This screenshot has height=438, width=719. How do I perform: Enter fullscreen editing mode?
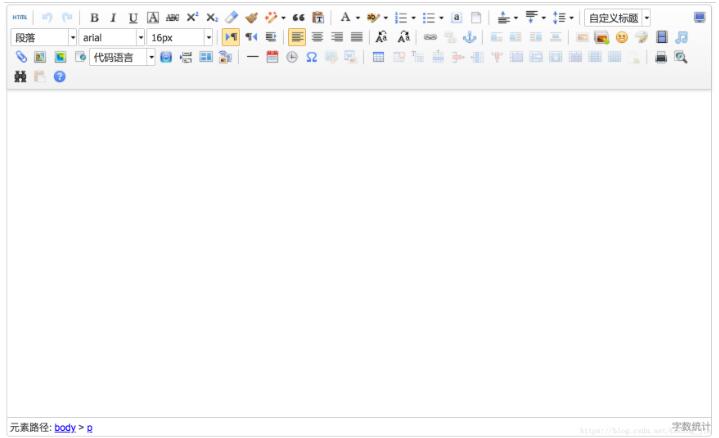tap(699, 18)
